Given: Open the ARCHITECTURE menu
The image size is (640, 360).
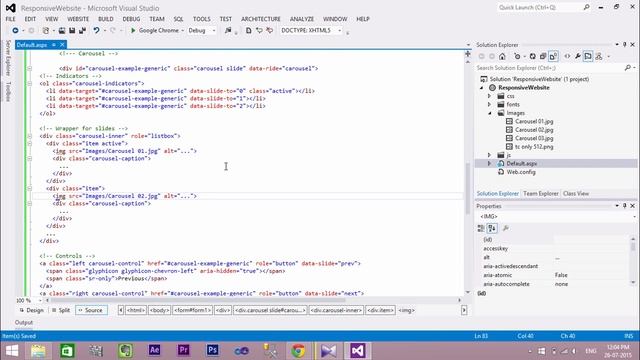Looking at the screenshot, I should click(x=260, y=19).
